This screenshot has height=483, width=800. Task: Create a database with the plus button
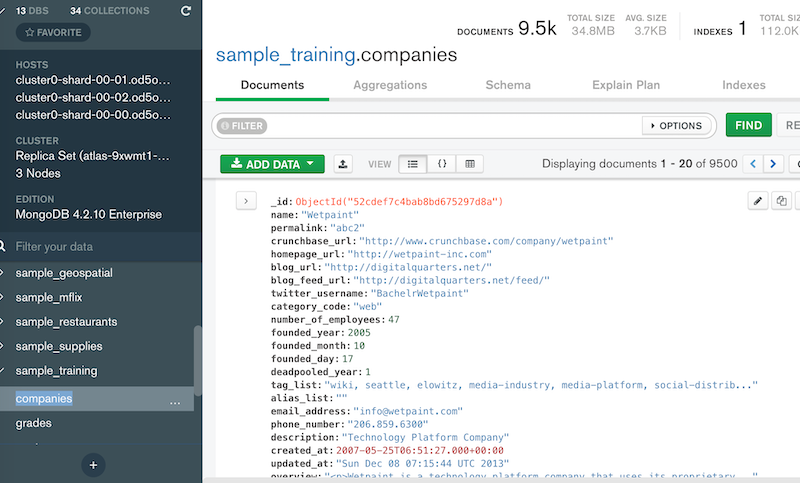tap(93, 465)
